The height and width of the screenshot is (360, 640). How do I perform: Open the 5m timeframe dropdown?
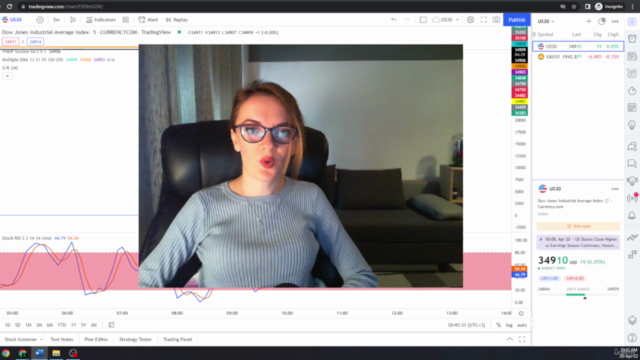(x=56, y=20)
